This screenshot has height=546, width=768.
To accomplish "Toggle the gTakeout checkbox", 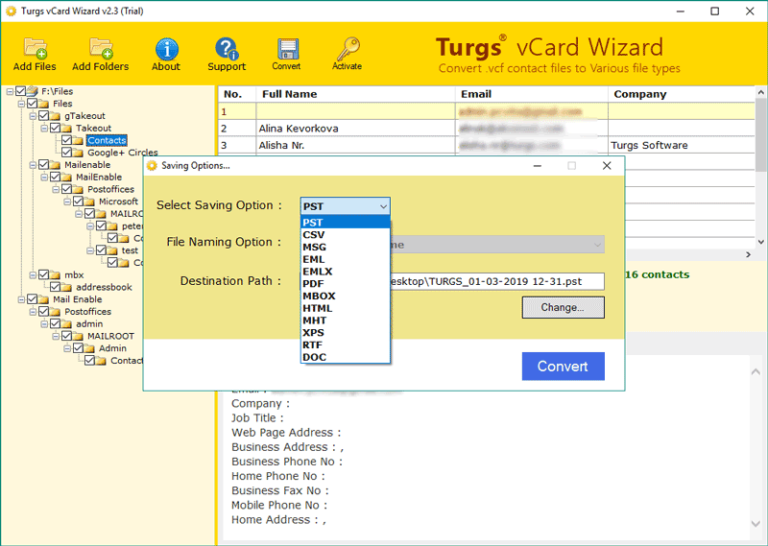I will point(44,116).
